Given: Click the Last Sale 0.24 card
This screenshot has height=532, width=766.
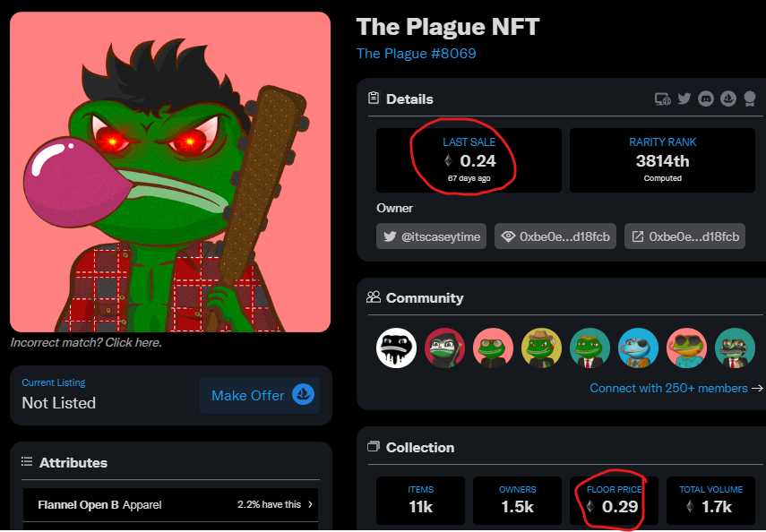Looking at the screenshot, I should coord(469,160).
